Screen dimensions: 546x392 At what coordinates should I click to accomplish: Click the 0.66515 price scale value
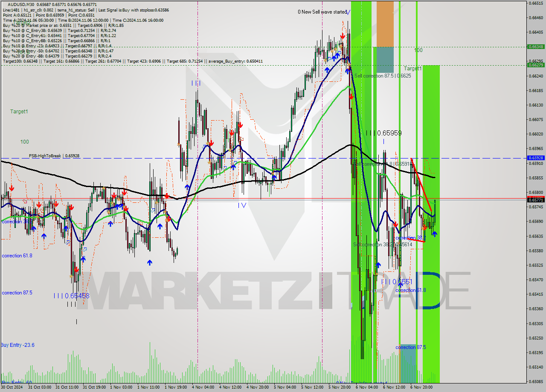pyautogui.click(x=536, y=3)
